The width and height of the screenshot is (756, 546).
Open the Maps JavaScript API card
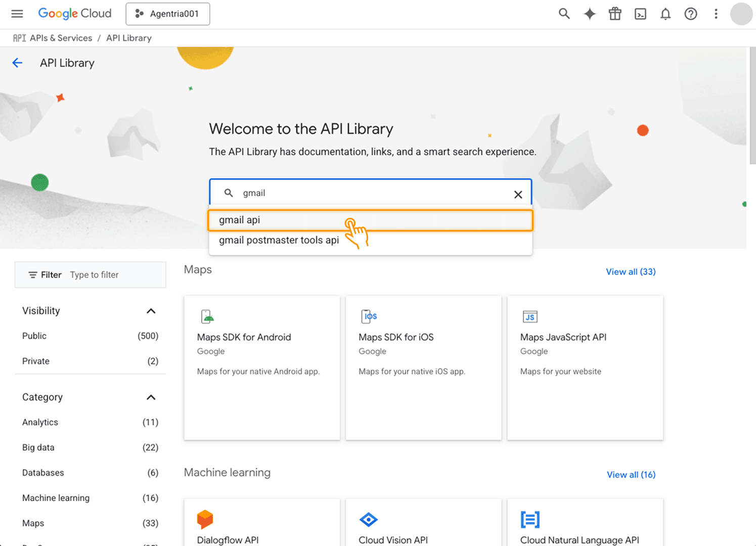click(585, 368)
